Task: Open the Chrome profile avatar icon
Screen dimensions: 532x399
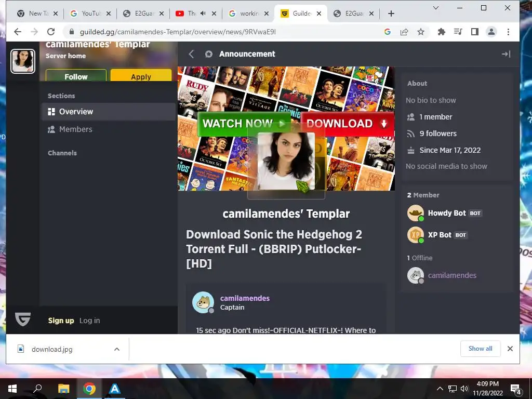Action: [491, 32]
